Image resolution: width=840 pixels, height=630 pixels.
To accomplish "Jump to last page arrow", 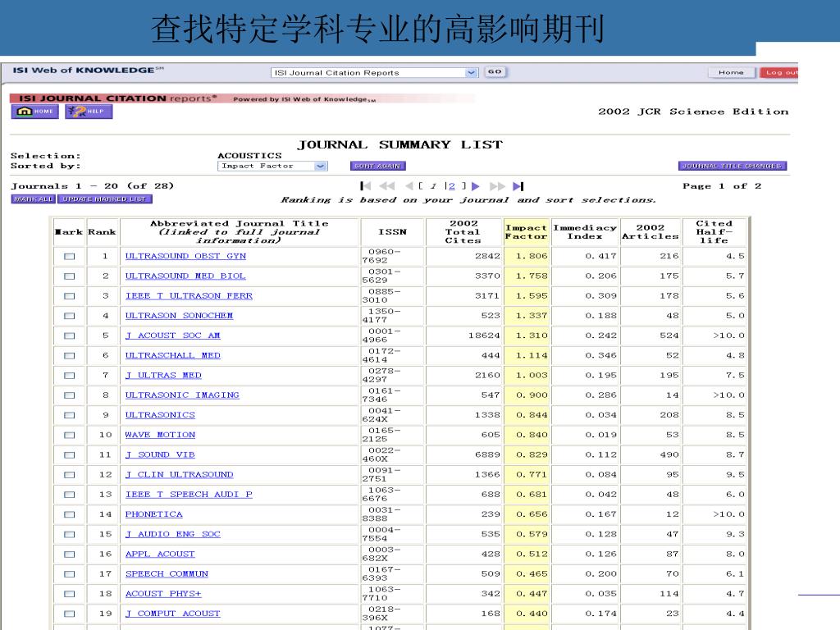I will click(518, 186).
